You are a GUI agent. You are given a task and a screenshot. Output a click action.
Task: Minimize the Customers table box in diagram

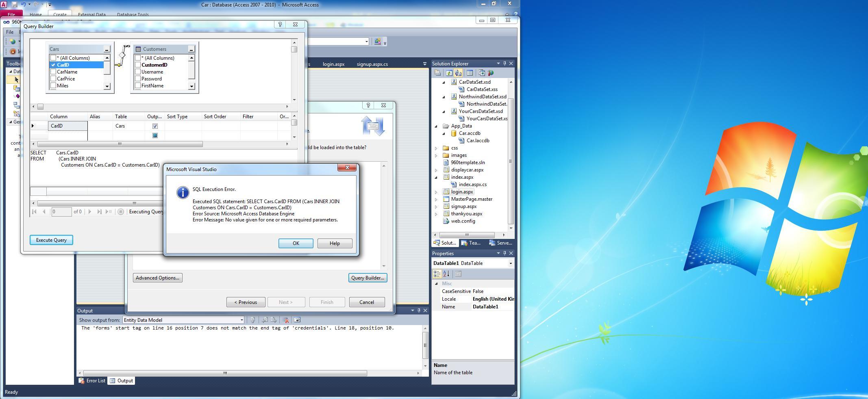pyautogui.click(x=191, y=49)
